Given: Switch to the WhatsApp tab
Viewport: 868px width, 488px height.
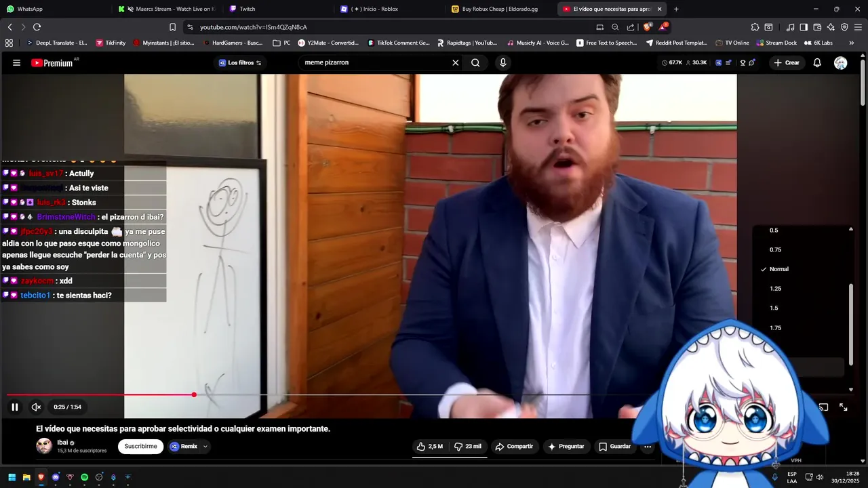Looking at the screenshot, I should click(54, 9).
